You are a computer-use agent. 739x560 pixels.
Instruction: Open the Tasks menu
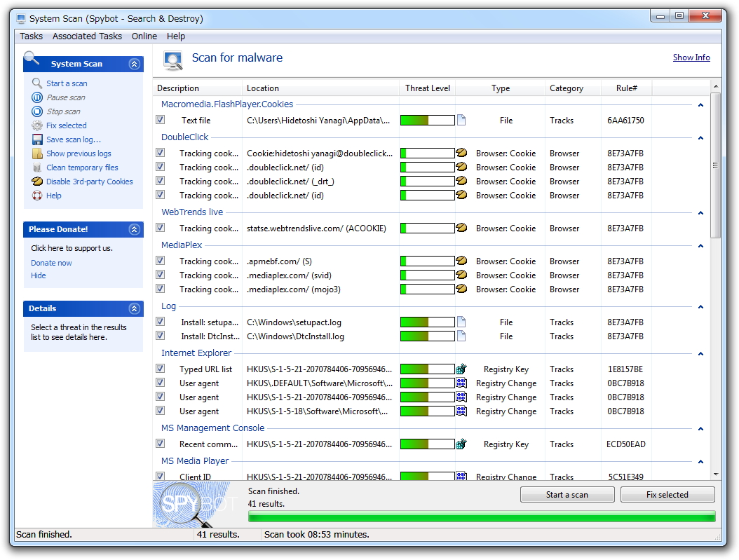[x=31, y=36]
